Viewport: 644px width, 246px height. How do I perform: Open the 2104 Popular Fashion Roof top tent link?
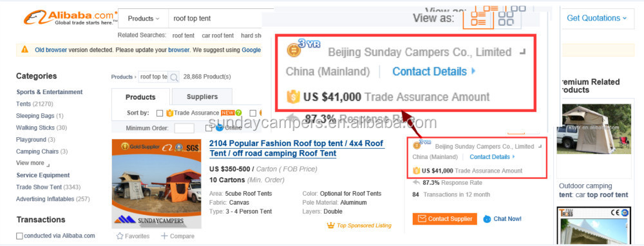pos(296,148)
